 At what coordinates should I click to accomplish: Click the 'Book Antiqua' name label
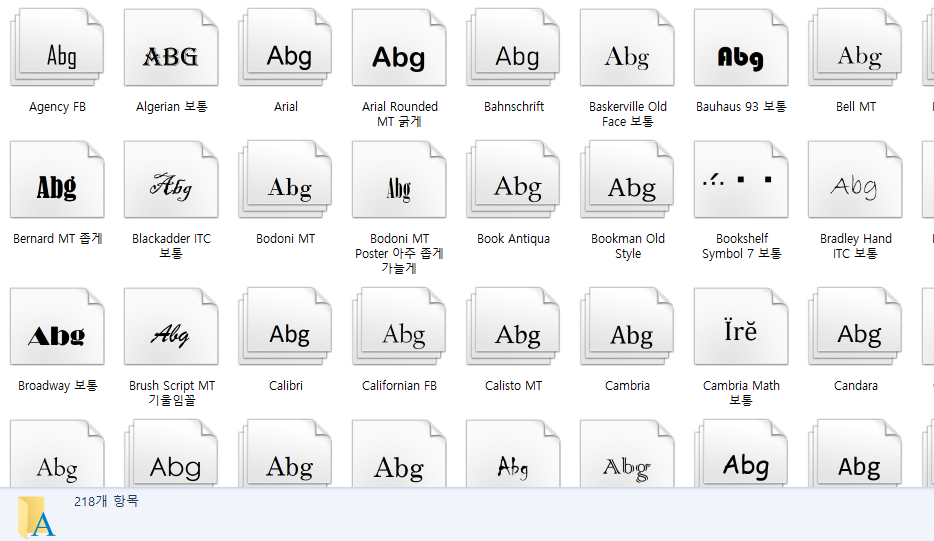(513, 239)
